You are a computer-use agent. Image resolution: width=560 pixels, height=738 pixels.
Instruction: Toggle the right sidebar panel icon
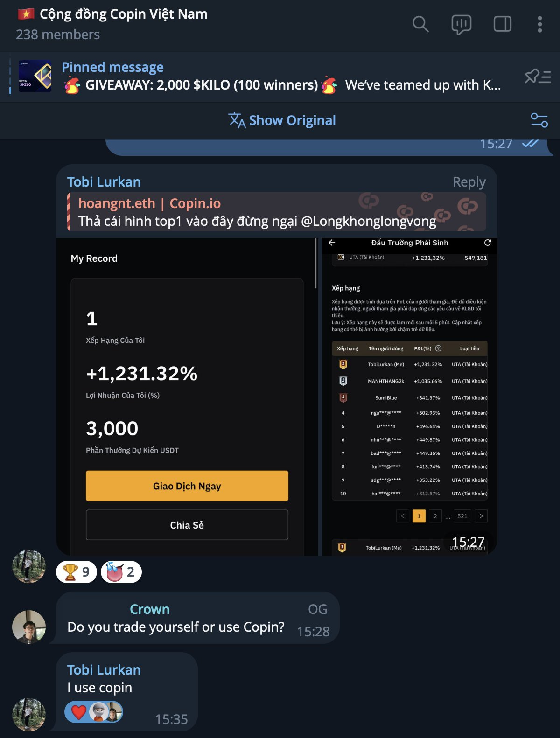tap(503, 24)
